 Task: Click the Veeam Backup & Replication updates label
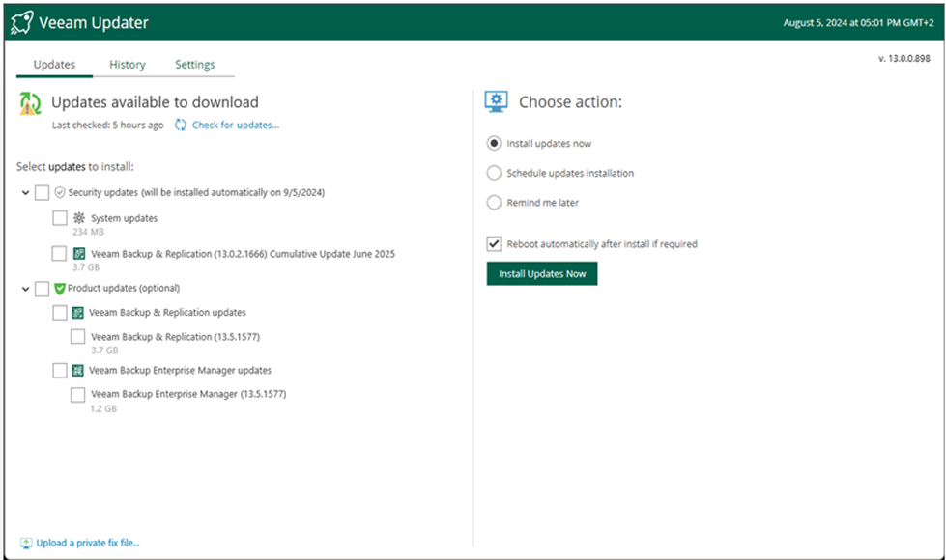click(x=168, y=312)
